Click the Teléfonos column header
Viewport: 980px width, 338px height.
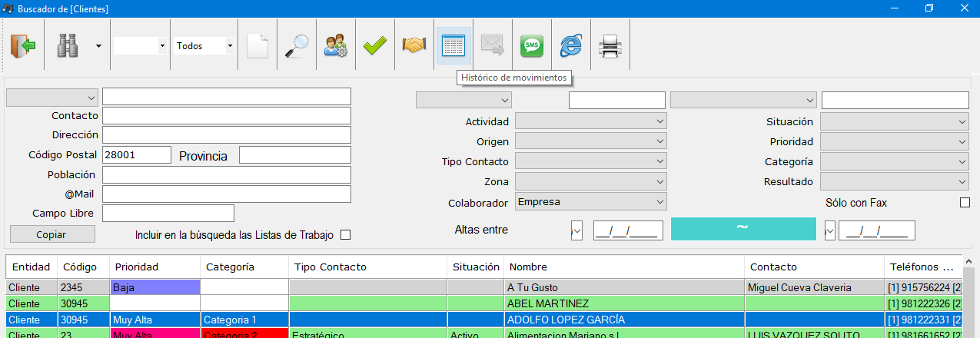point(922,267)
